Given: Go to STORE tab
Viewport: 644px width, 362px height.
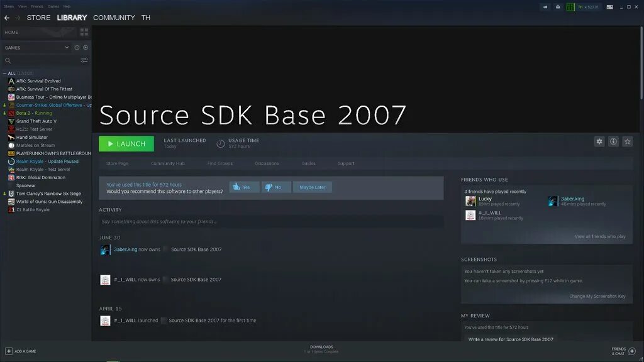Looking at the screenshot, I should 38,18.
